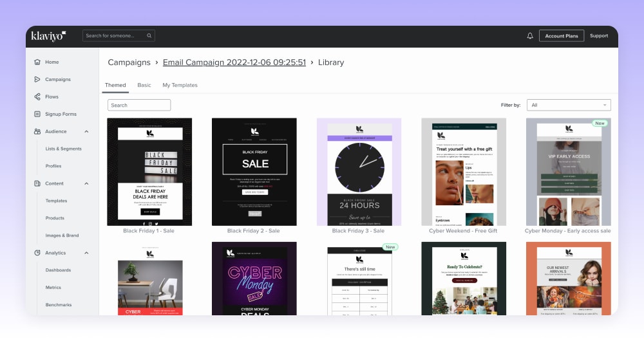This screenshot has width=644, height=341.
Task: Open the Email Campaign 2022-12-06 breadcrumb link
Action: point(234,62)
